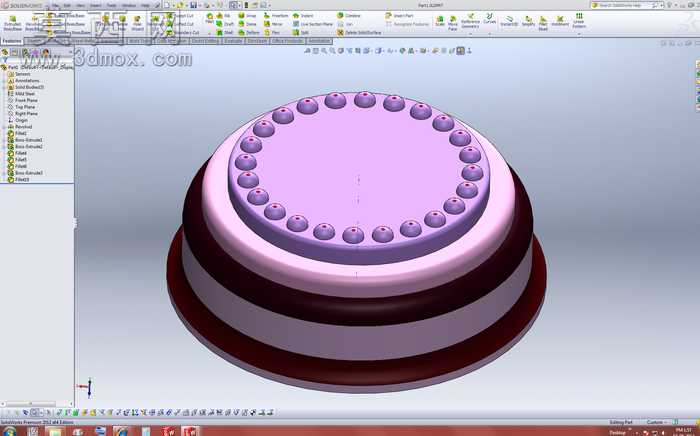Activate Live Section Plane

pyautogui.click(x=312, y=24)
